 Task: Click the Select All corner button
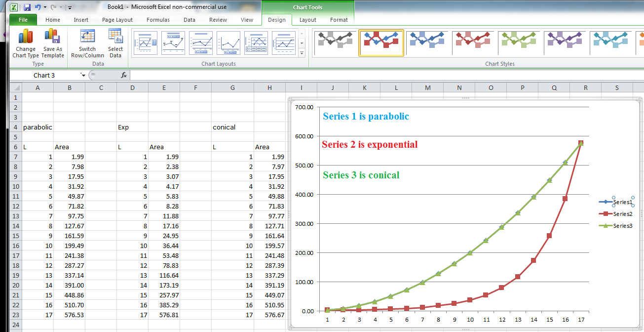point(16,87)
